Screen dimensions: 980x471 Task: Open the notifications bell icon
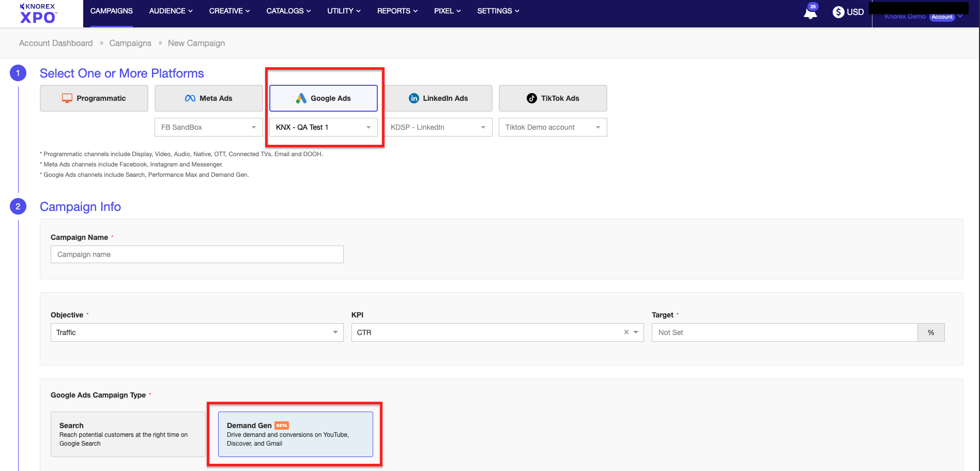tap(810, 13)
